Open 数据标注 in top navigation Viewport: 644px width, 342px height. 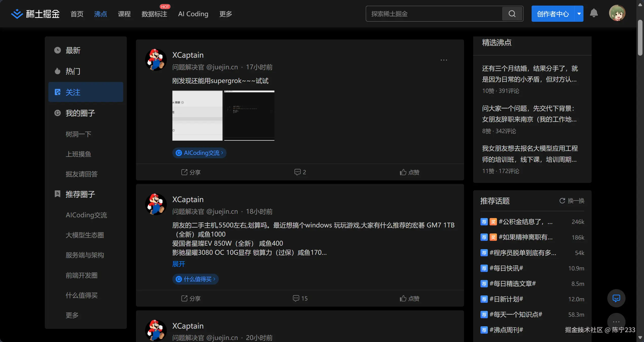[x=154, y=14]
